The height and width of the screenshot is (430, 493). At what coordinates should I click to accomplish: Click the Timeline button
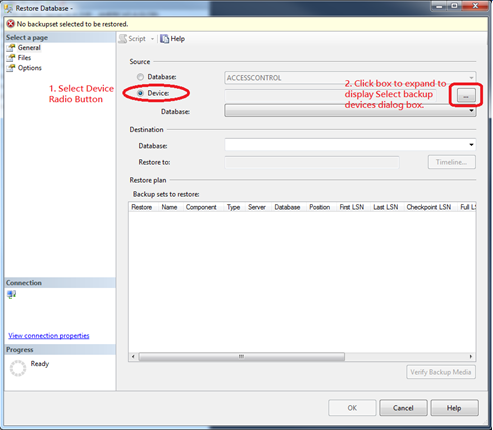452,162
